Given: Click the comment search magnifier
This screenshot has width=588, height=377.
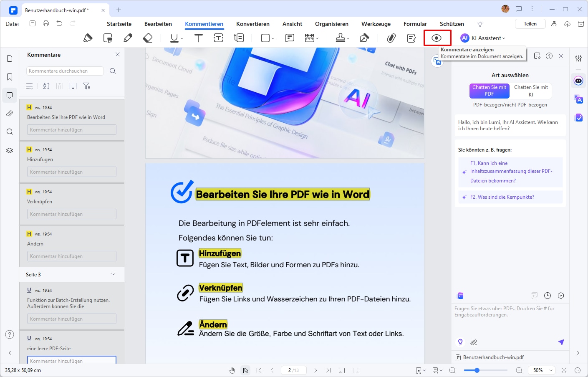Looking at the screenshot, I should pos(113,71).
